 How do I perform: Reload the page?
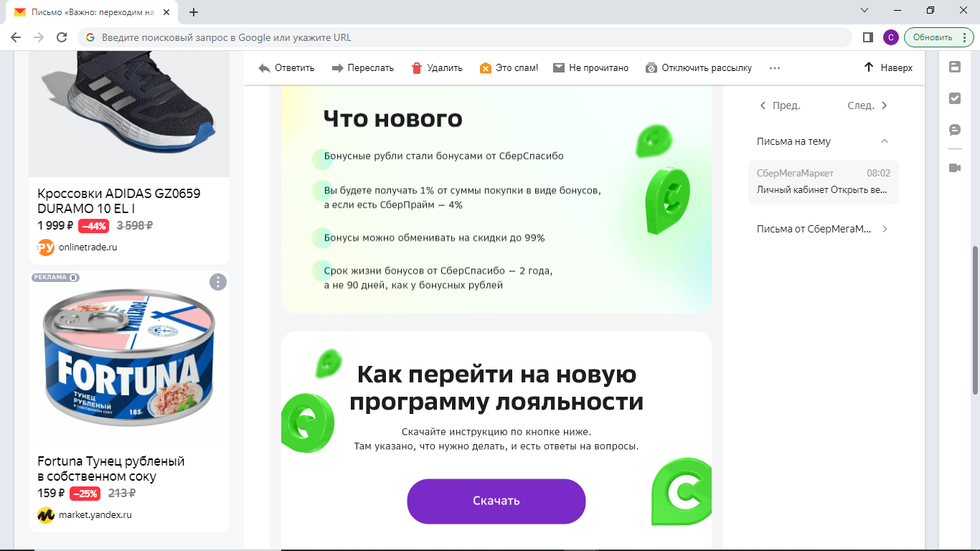click(62, 37)
